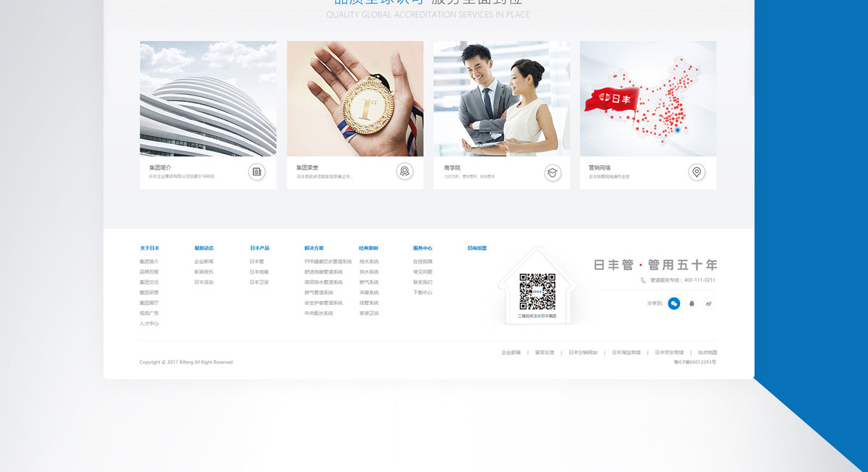Open the China map with red dots image
Viewport: 868px width, 472px height.
(x=648, y=98)
